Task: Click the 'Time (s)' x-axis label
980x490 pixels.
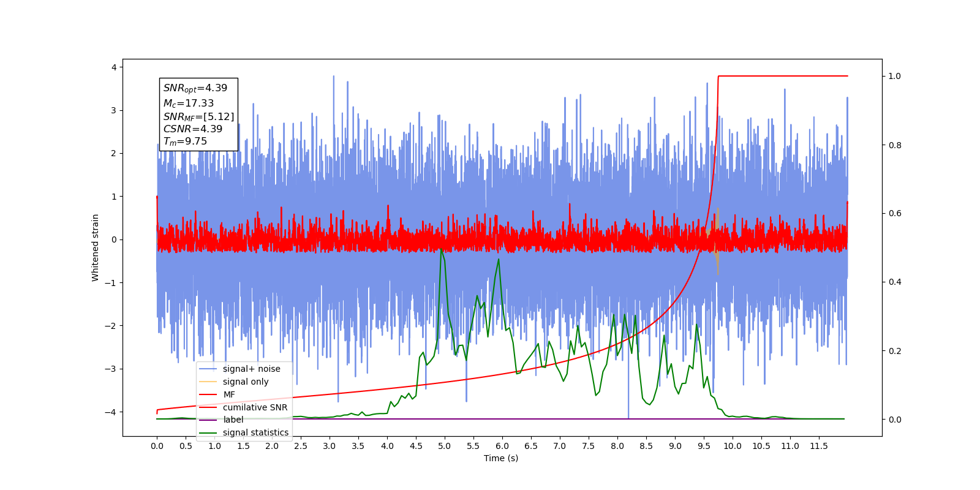Action: [x=501, y=458]
